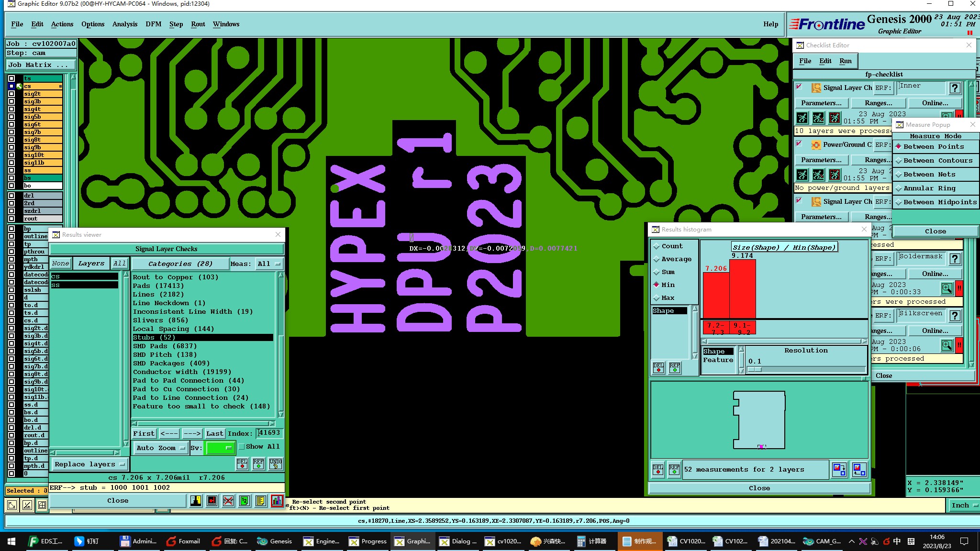
Task: Click DEL icon under histogram Shape list
Action: coord(658,368)
